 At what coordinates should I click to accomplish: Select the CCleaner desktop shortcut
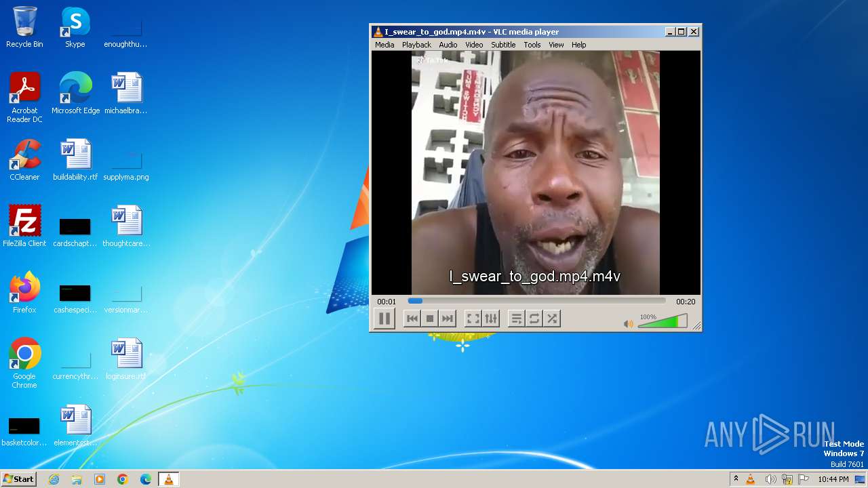tap(24, 160)
